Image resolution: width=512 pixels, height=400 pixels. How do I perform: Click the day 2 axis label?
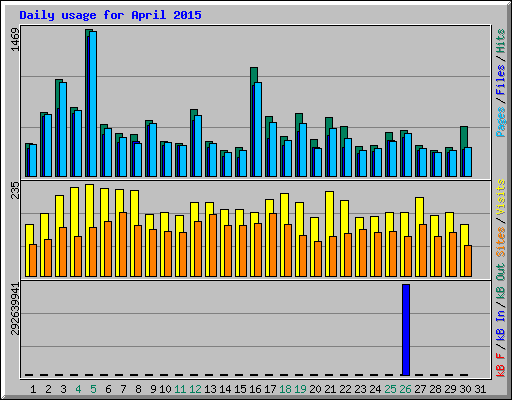pos(48,389)
